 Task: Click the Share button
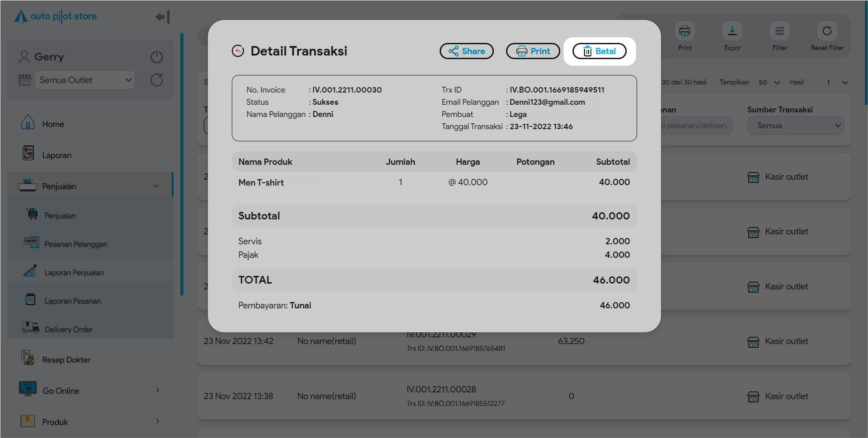pos(466,51)
